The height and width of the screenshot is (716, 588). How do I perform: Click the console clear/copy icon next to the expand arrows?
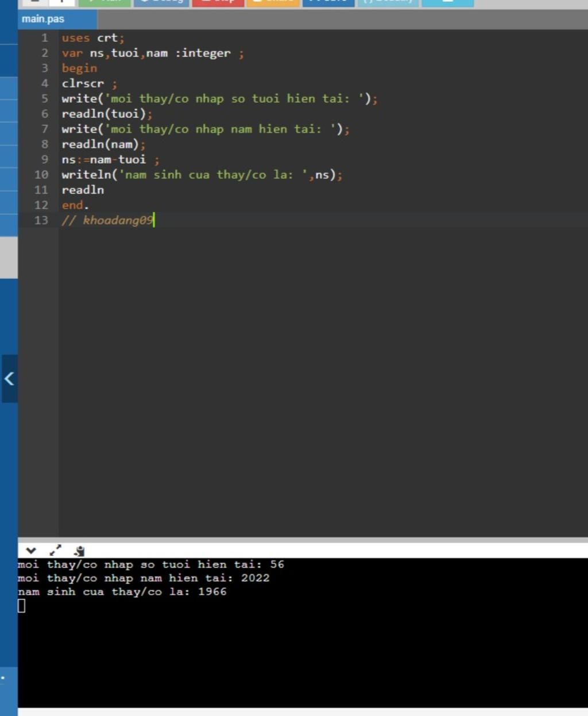(79, 551)
